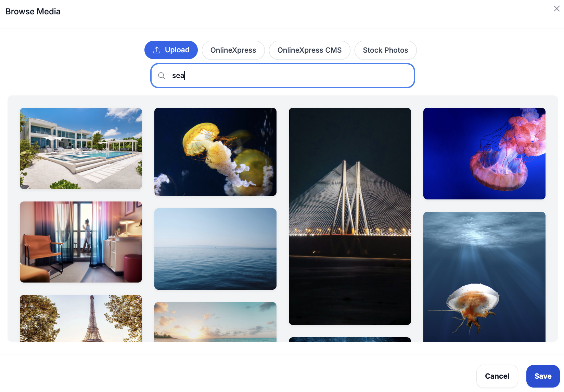Select the Eiffel Tower photo
564x392 pixels.
[81, 318]
